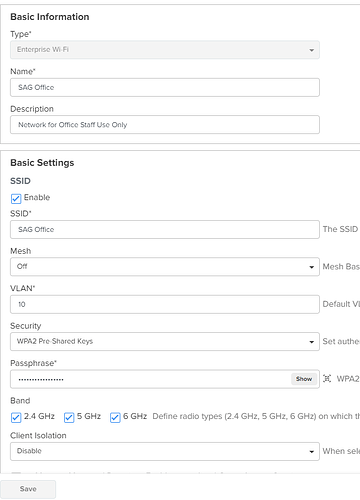Uncheck the 2.4 GHz band checkbox
This screenshot has width=360, height=500.
tap(16, 417)
